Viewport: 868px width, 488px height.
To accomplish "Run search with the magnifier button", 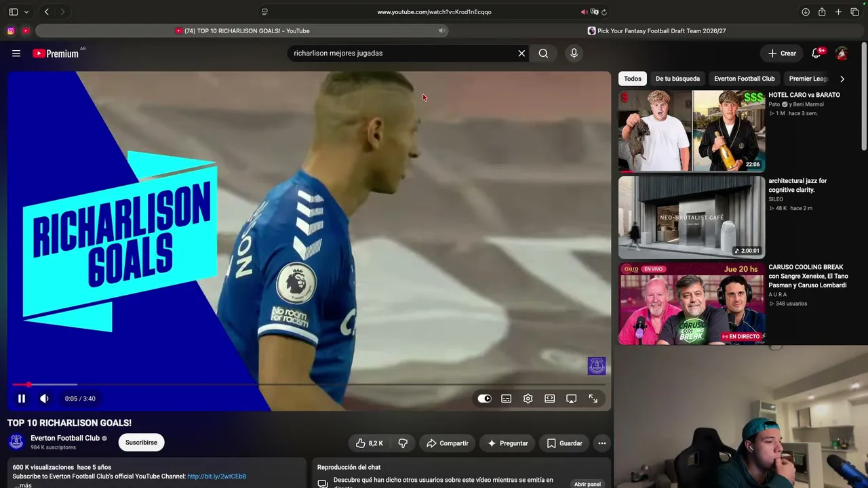I will click(543, 54).
